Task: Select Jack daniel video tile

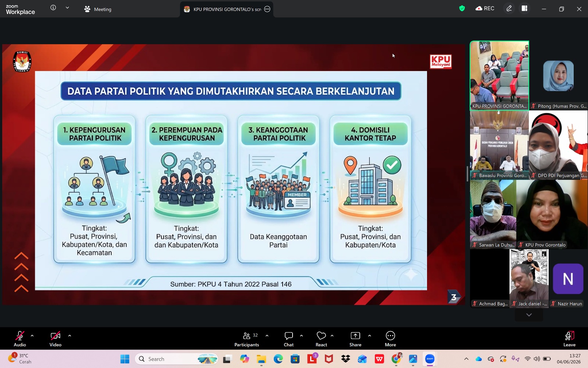Action: [529, 278]
